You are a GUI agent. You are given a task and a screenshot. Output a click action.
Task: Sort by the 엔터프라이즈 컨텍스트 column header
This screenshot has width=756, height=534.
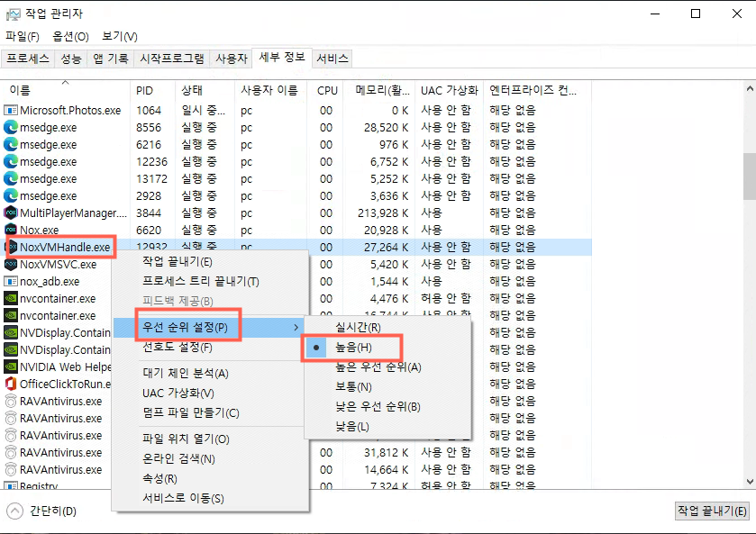pos(537,90)
